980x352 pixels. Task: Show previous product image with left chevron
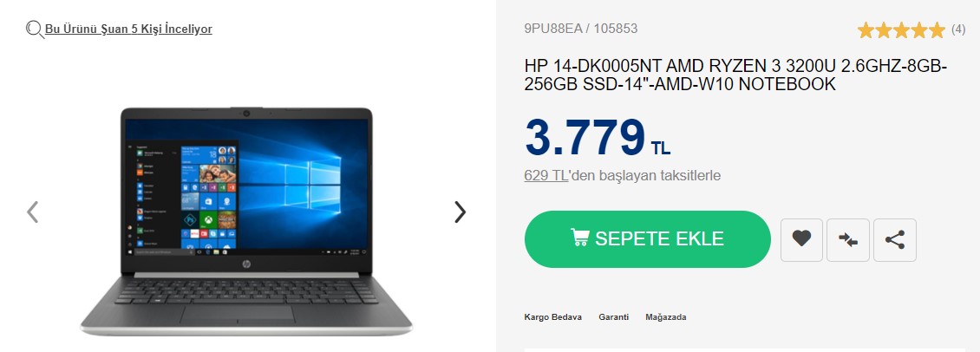(32, 212)
